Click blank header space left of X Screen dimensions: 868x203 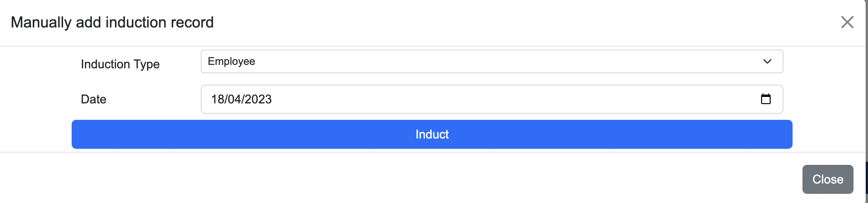(x=526, y=22)
